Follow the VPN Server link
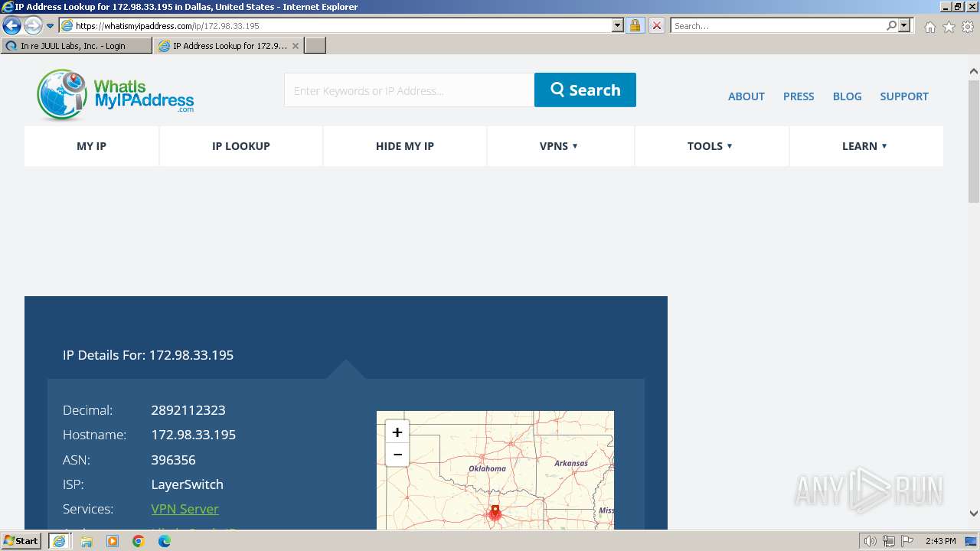Image resolution: width=980 pixels, height=551 pixels. pos(185,509)
